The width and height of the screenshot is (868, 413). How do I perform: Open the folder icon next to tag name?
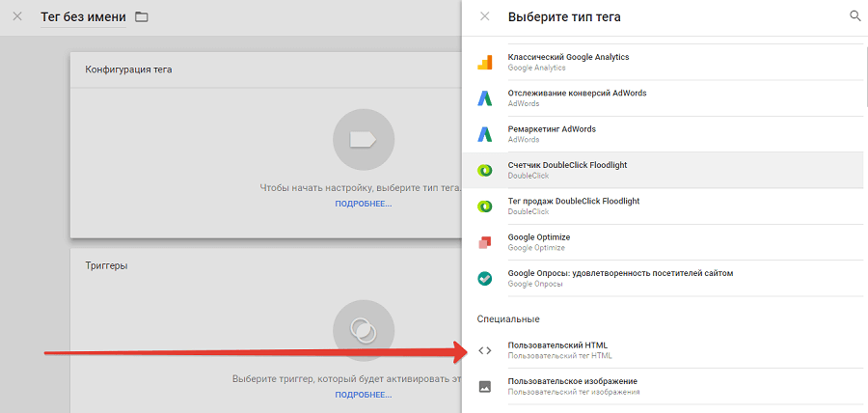click(142, 17)
